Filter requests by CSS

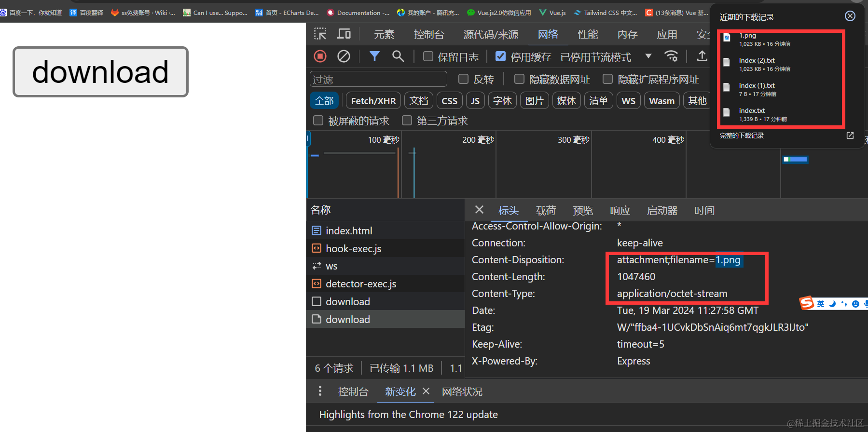coord(450,101)
